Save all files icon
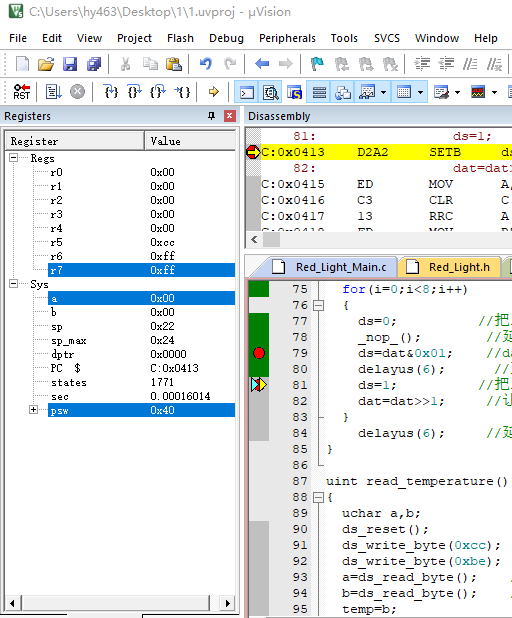 [94, 63]
